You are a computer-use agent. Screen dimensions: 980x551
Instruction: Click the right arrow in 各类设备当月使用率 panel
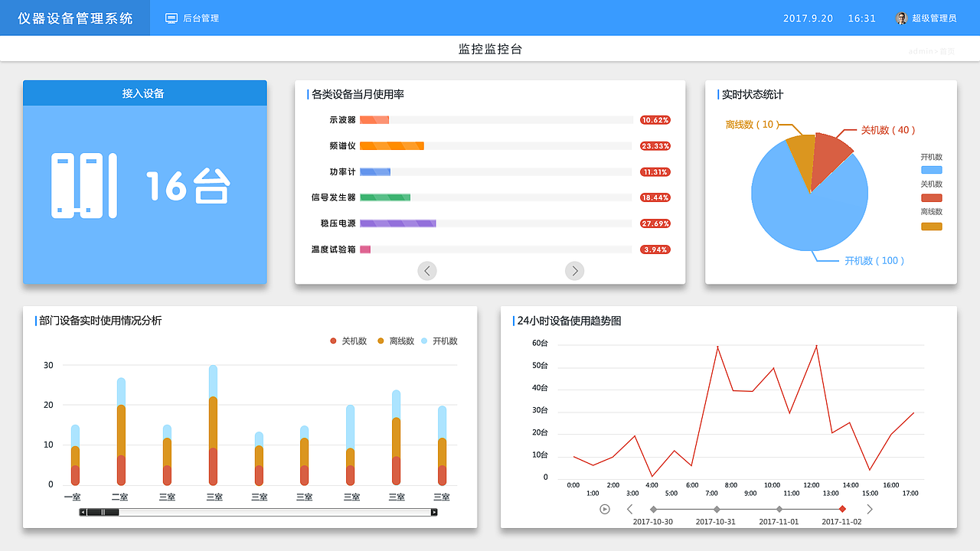(574, 270)
